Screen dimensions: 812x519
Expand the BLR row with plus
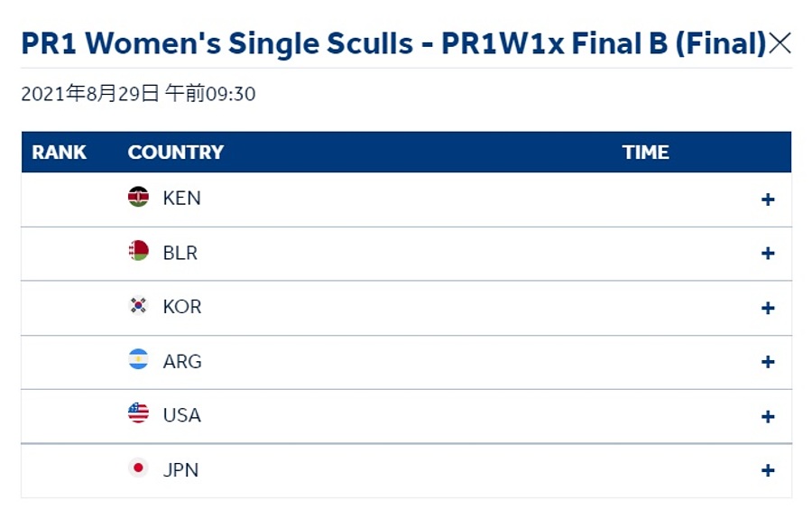click(768, 254)
